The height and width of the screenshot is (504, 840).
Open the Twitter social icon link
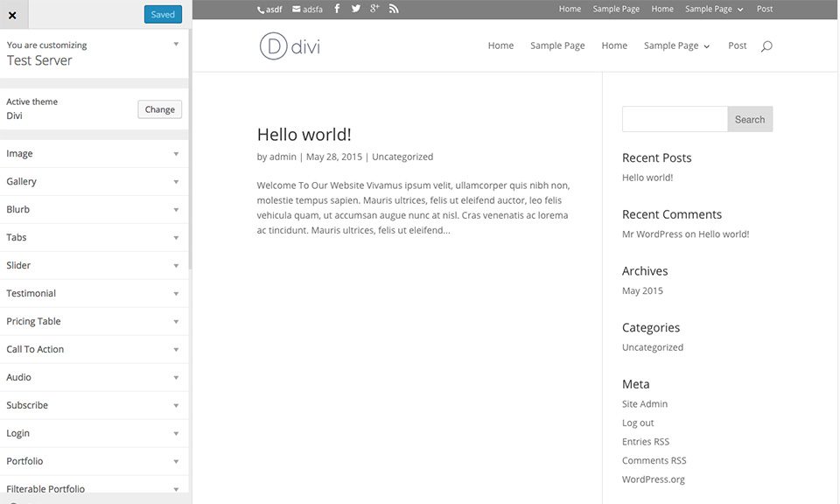[x=356, y=9]
